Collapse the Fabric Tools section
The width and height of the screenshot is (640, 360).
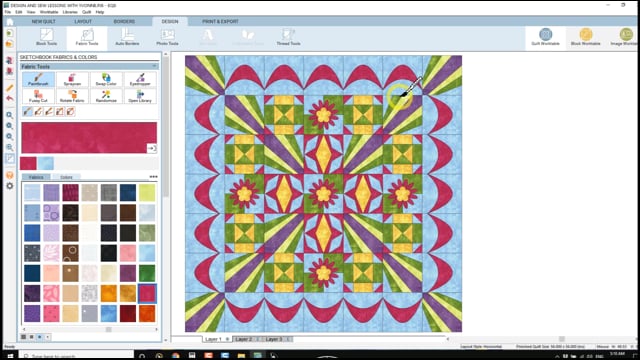tap(154, 66)
